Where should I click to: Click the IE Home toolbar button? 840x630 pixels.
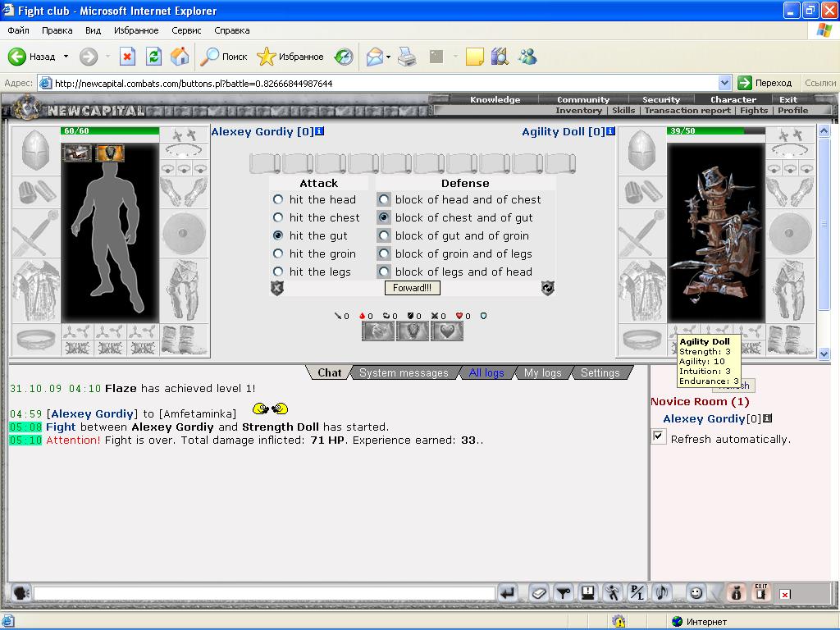pos(180,57)
